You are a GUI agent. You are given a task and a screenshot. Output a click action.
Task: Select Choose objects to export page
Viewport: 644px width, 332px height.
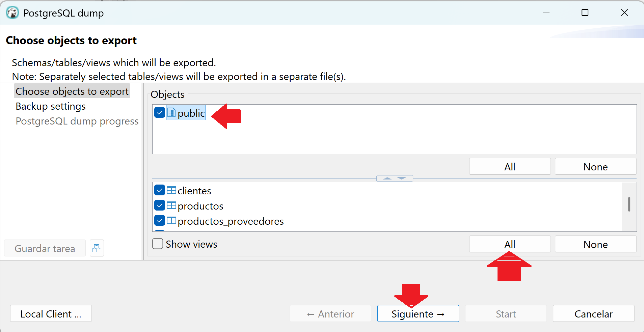click(x=72, y=91)
